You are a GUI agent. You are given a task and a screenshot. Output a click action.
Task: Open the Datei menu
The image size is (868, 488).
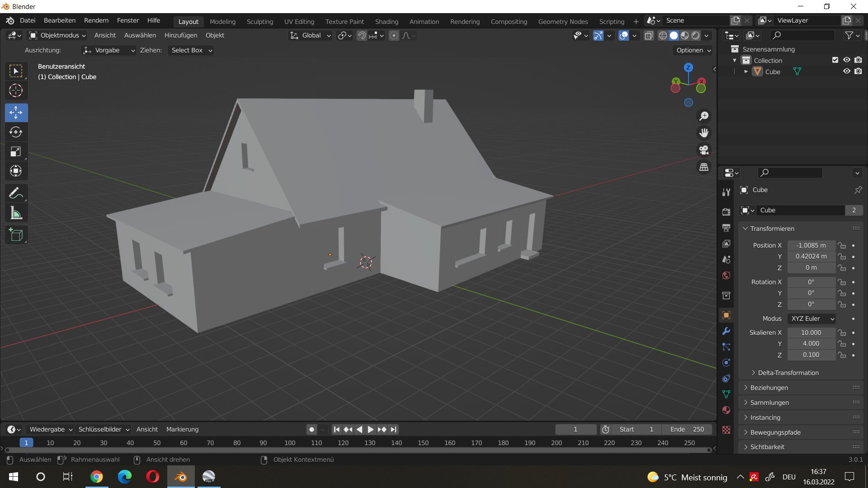coord(28,20)
